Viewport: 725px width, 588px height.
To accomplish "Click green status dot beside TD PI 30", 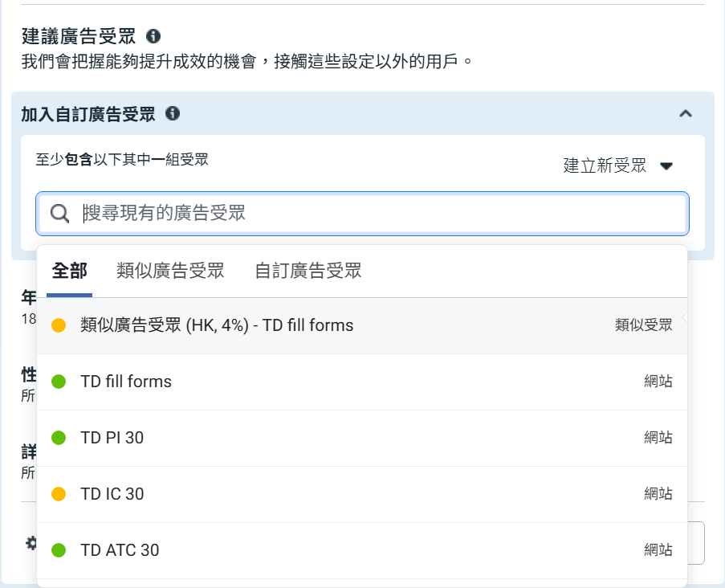I will pyautogui.click(x=59, y=438).
